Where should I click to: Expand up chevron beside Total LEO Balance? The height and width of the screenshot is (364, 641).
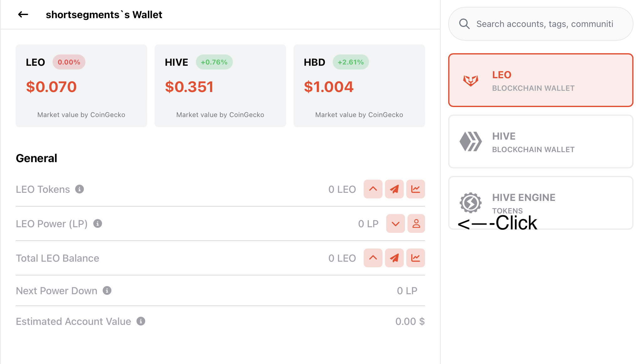373,258
